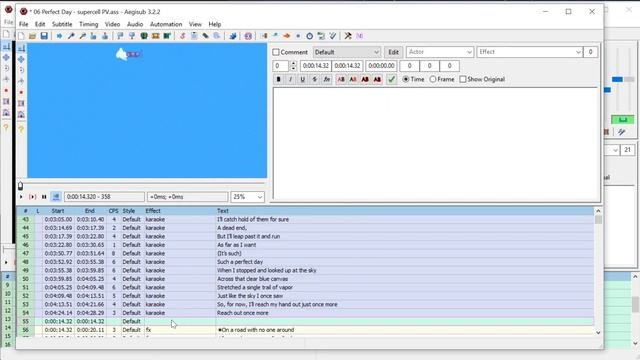Image resolution: width=640 pixels, height=360 pixels.
Task: Click the Bold formatting button
Action: 278,79
